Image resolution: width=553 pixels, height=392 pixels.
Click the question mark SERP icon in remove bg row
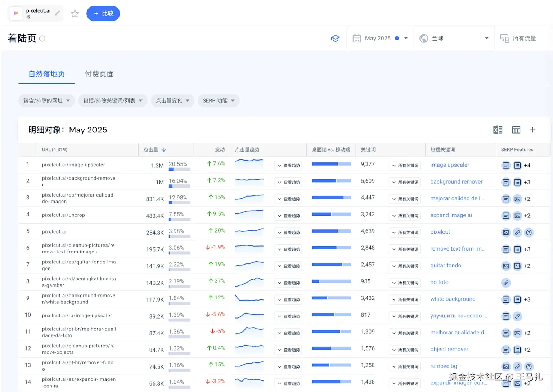tap(529, 366)
